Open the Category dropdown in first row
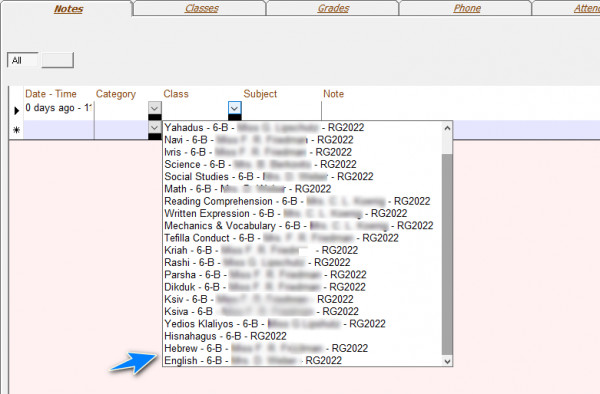The height and width of the screenshot is (394, 600). click(155, 108)
